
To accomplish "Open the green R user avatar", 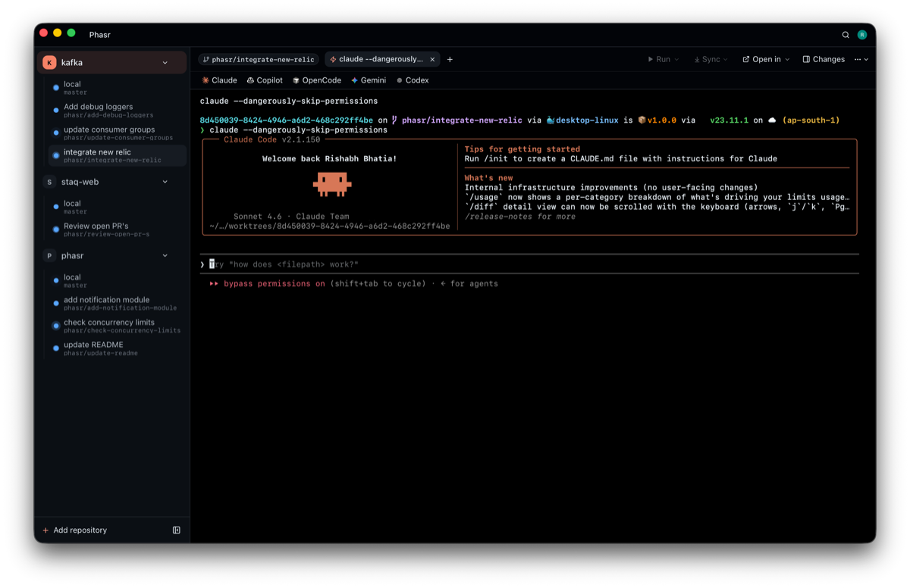I will tap(862, 35).
